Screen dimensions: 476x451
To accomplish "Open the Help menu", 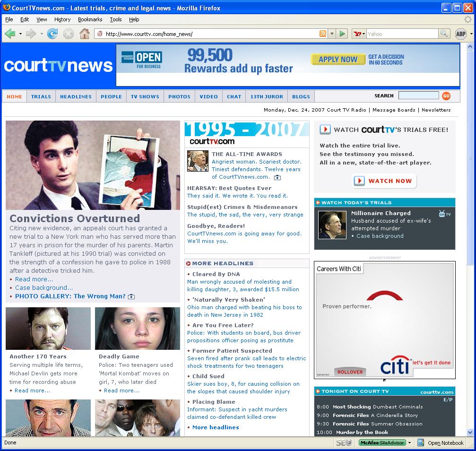I will coord(134,19).
